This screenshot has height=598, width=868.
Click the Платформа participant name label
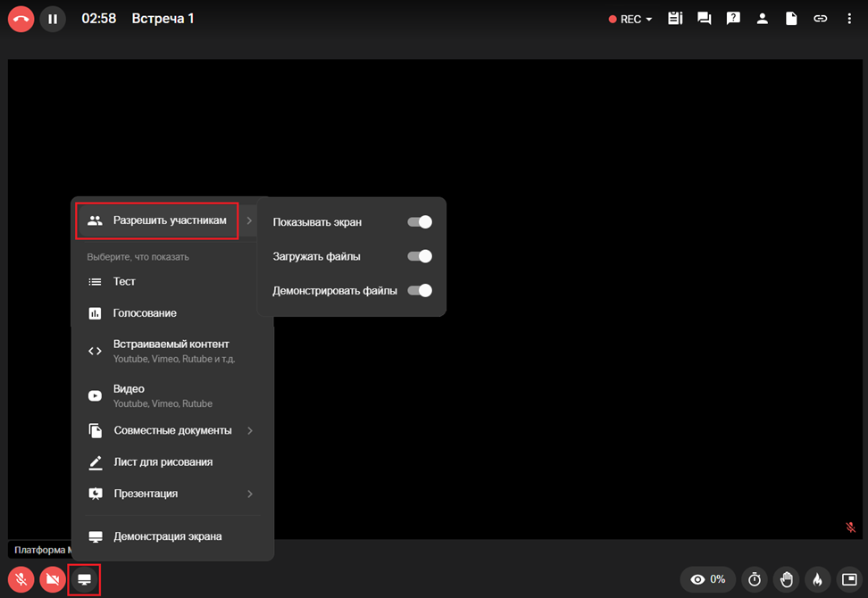(41, 550)
